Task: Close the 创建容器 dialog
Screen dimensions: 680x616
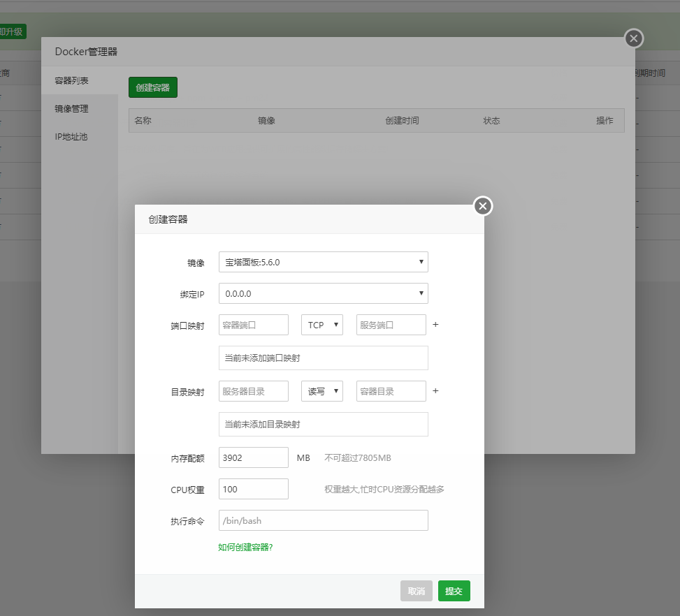Action: (483, 206)
